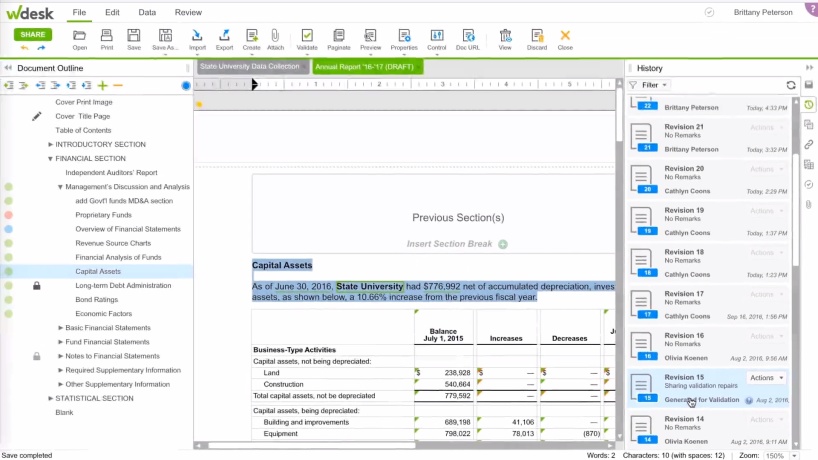Expand Fund Financial Statements
The image size is (818, 460).
pyautogui.click(x=61, y=342)
